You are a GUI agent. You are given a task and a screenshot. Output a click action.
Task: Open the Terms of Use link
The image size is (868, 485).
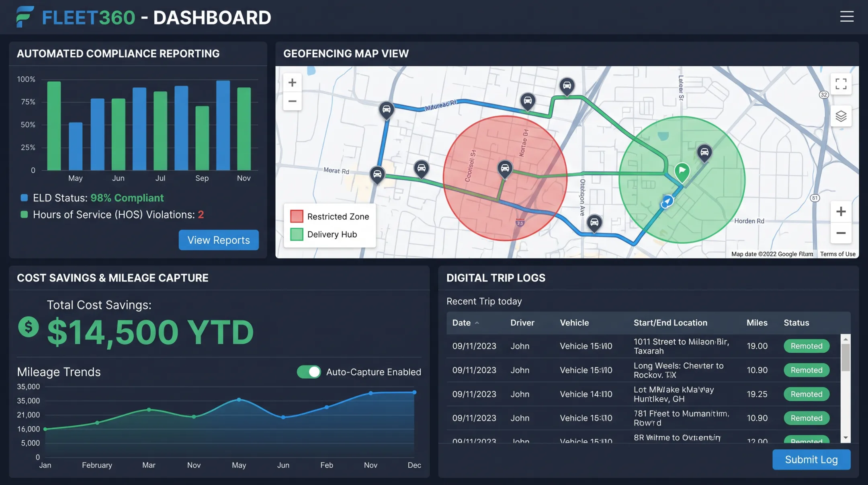(837, 254)
